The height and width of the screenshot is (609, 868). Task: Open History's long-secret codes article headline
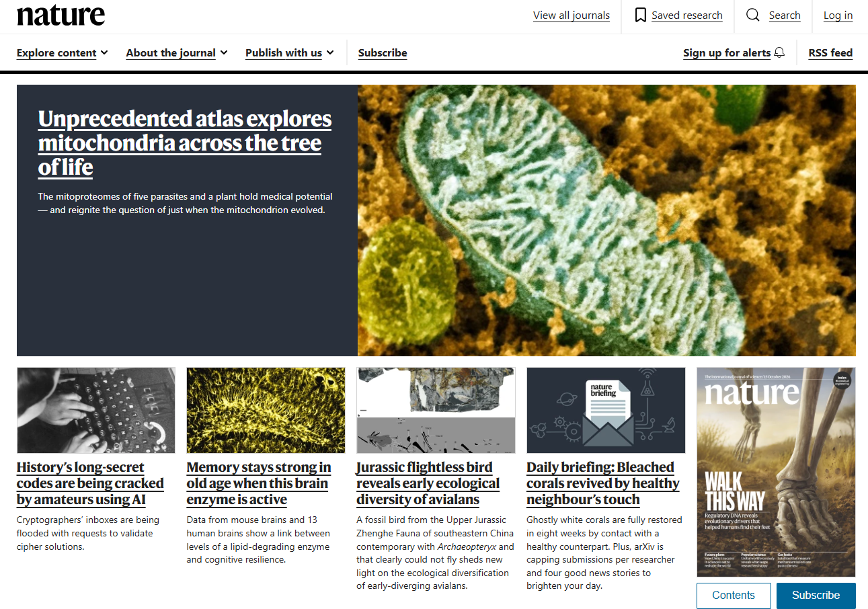pyautogui.click(x=90, y=483)
